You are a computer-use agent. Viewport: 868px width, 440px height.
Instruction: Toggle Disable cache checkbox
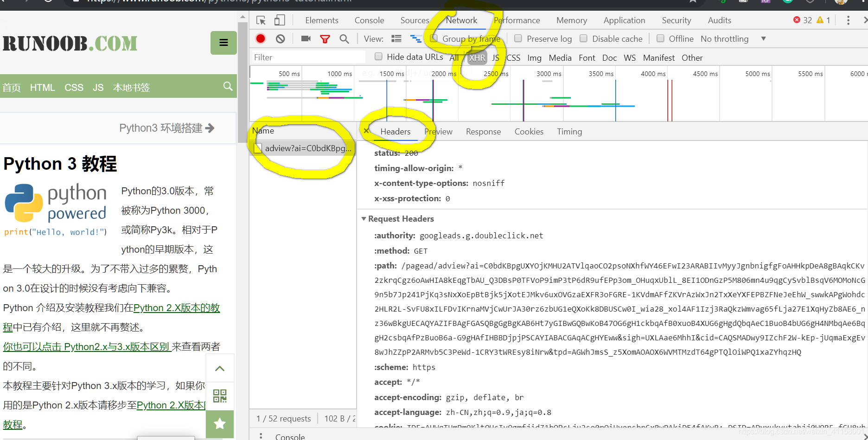pos(584,38)
